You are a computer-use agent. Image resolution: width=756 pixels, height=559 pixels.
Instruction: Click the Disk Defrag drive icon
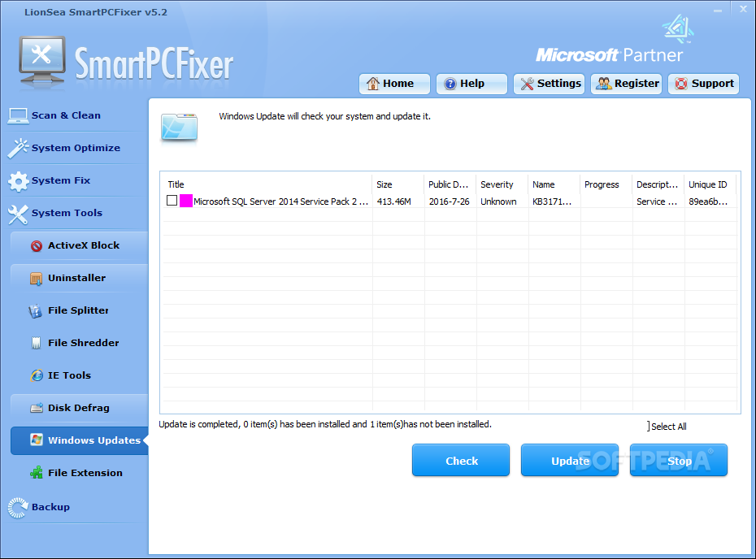tap(36, 408)
